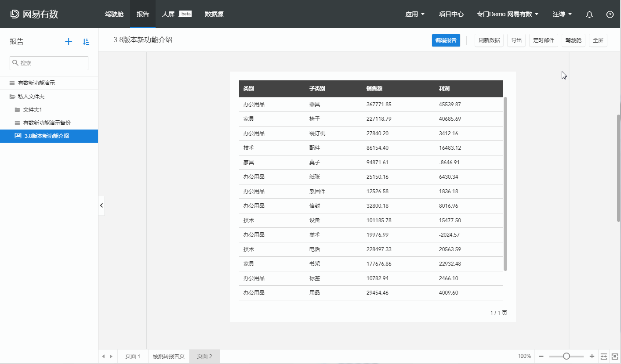This screenshot has height=364, width=621.
Task: Click the report search field
Action: point(49,63)
